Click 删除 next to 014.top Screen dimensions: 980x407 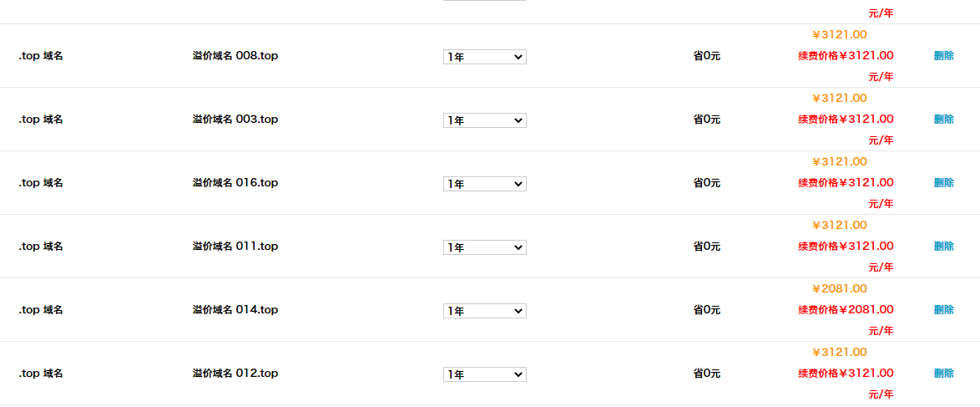[943, 310]
